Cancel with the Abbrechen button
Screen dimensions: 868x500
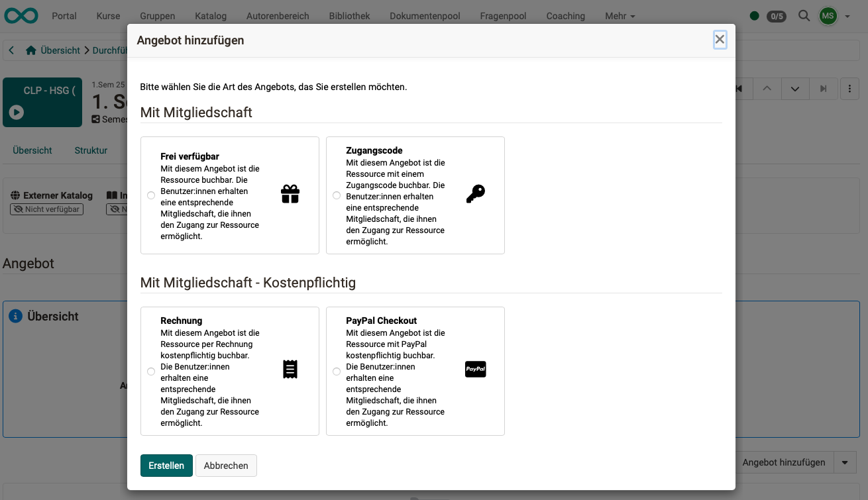click(x=226, y=466)
